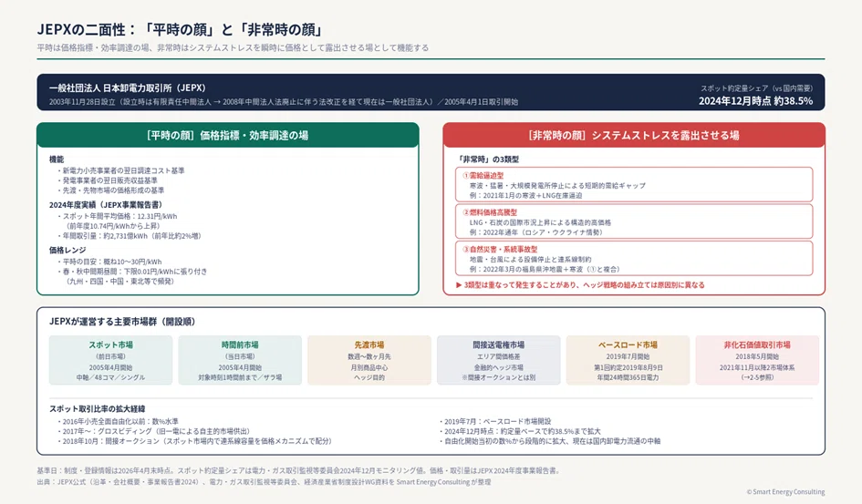Click "スポット年間平均価格：12.31円/kWh" bullet
The height and width of the screenshot is (504, 862).
(117, 216)
